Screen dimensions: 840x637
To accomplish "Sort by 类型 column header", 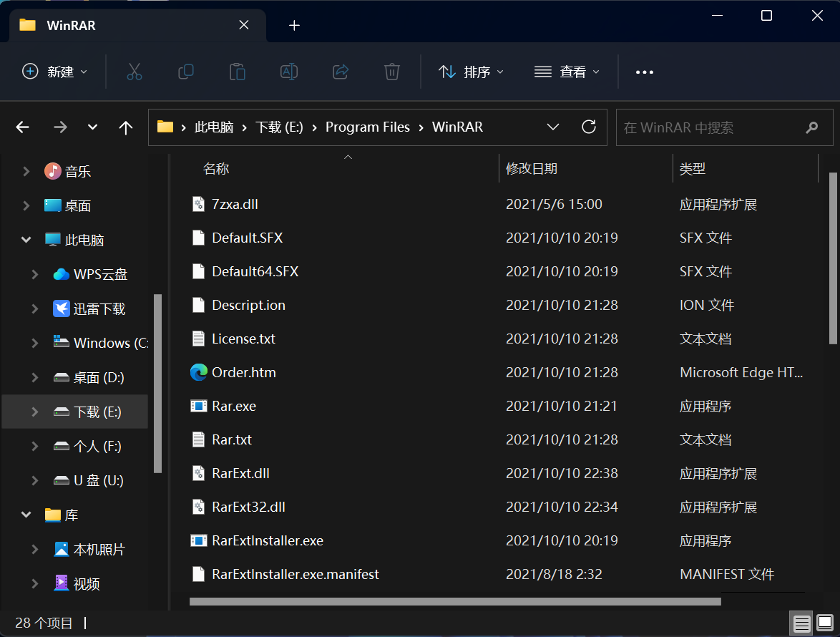I will [x=692, y=169].
